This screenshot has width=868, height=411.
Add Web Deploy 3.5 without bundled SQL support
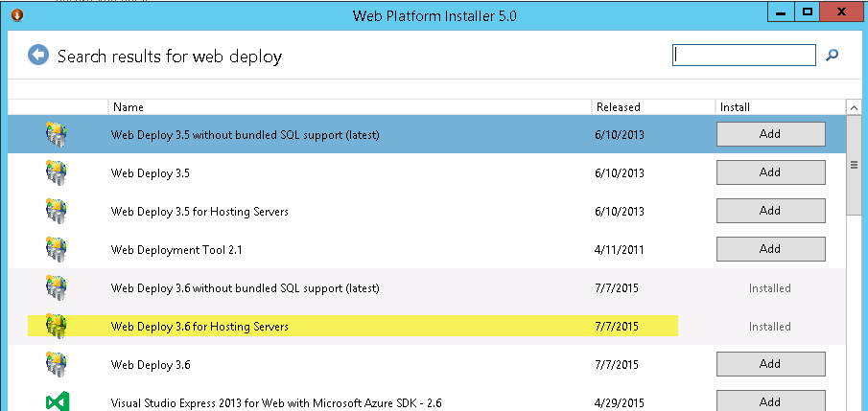tap(770, 134)
